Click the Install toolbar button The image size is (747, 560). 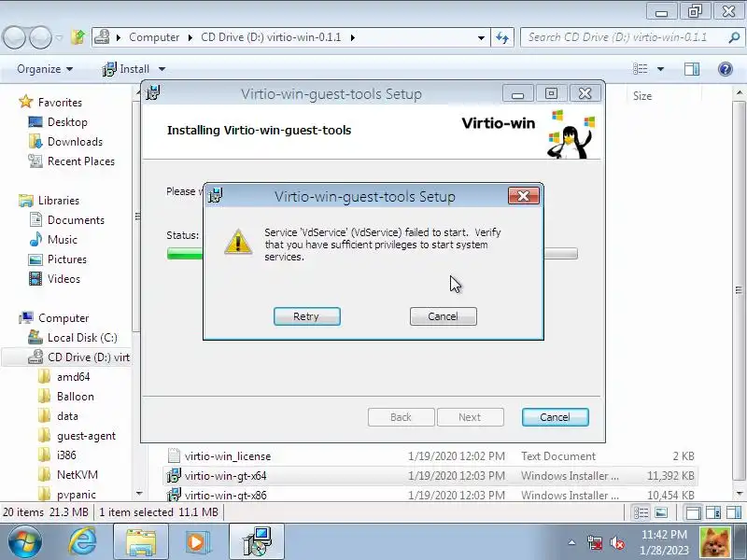[x=126, y=69]
